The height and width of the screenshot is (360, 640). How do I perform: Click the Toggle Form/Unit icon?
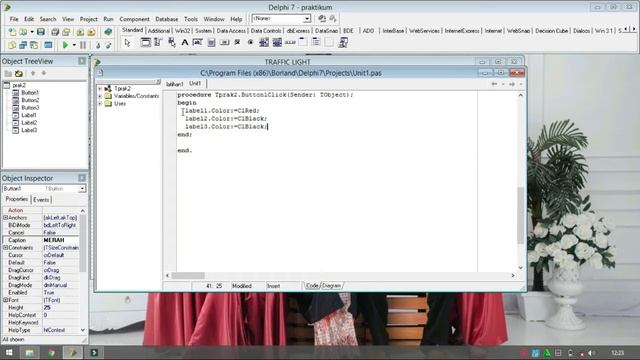point(34,45)
